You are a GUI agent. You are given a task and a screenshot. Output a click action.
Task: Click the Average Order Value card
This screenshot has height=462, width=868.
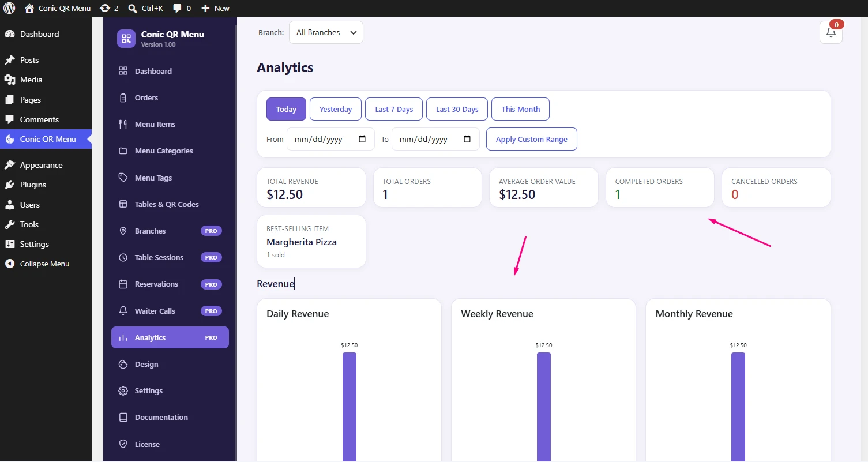click(544, 187)
